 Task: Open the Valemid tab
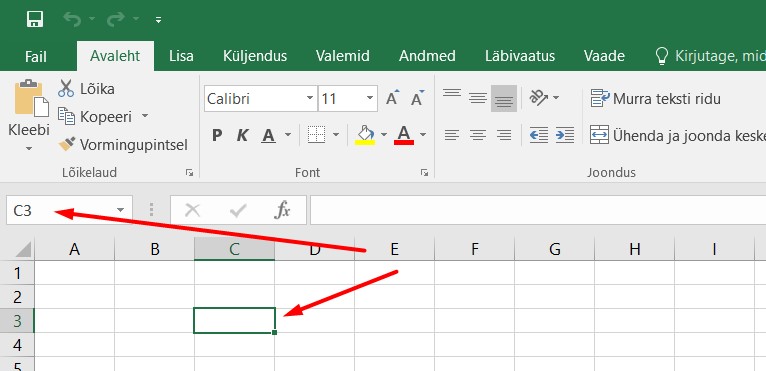click(x=342, y=56)
